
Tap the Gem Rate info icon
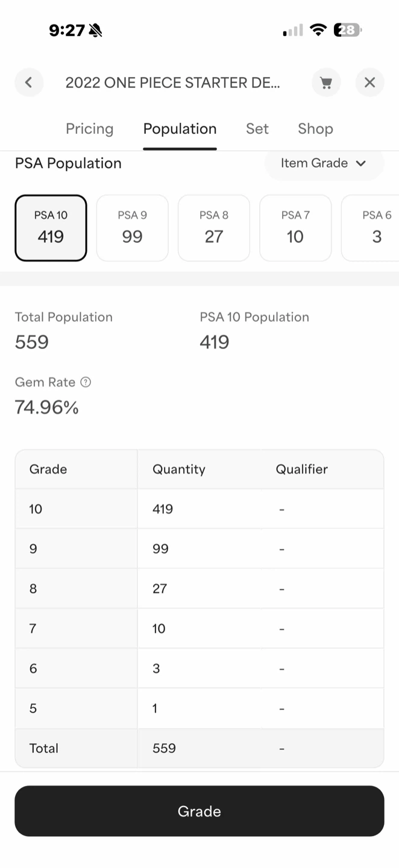coord(86,382)
